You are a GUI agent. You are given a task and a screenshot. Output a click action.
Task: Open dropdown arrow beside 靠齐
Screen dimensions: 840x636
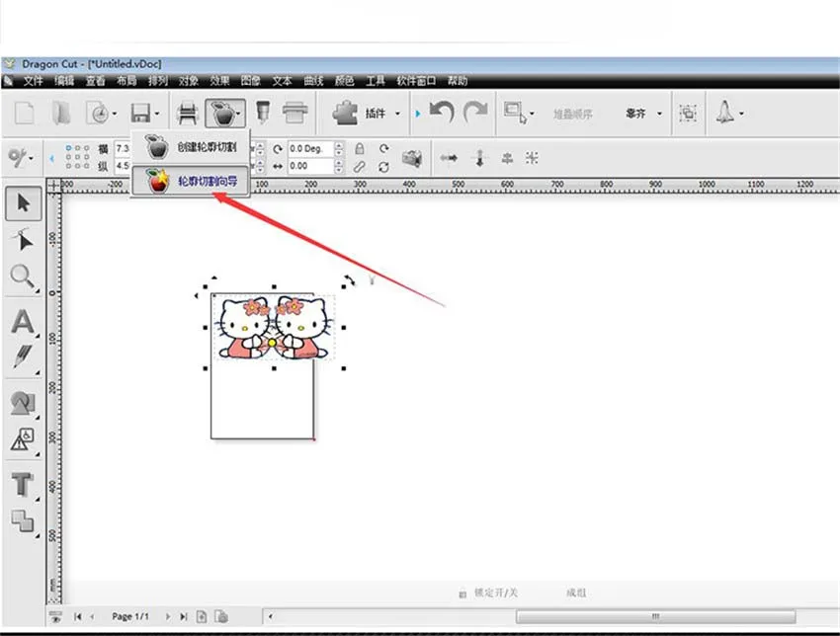pyautogui.click(x=659, y=114)
